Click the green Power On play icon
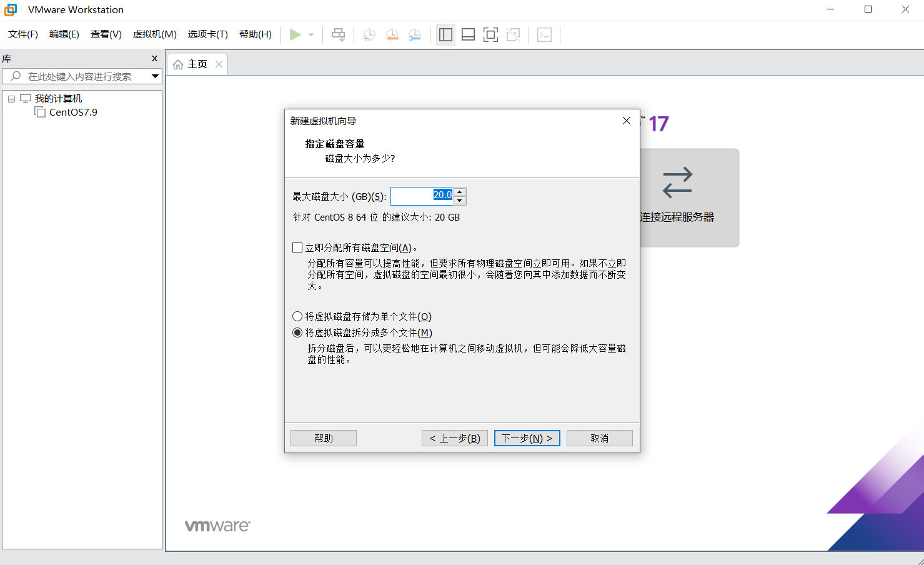This screenshot has height=565, width=924. pos(296,35)
